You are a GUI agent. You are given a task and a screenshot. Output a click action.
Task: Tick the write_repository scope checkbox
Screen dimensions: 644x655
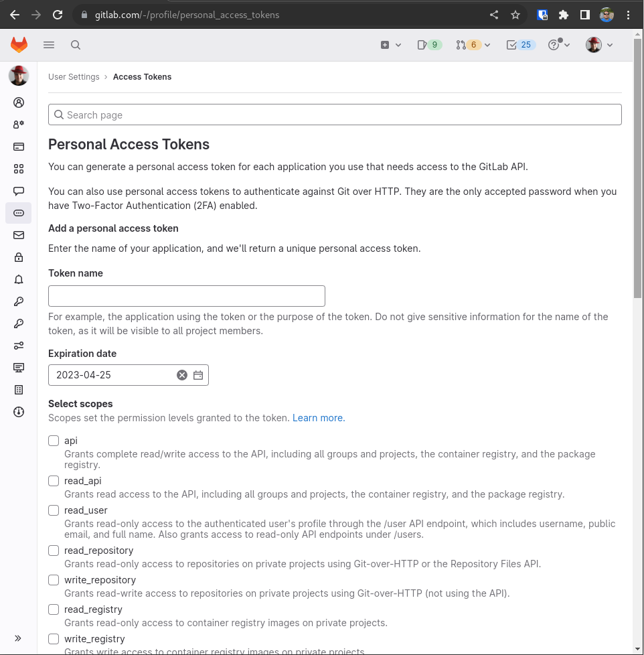[54, 580]
